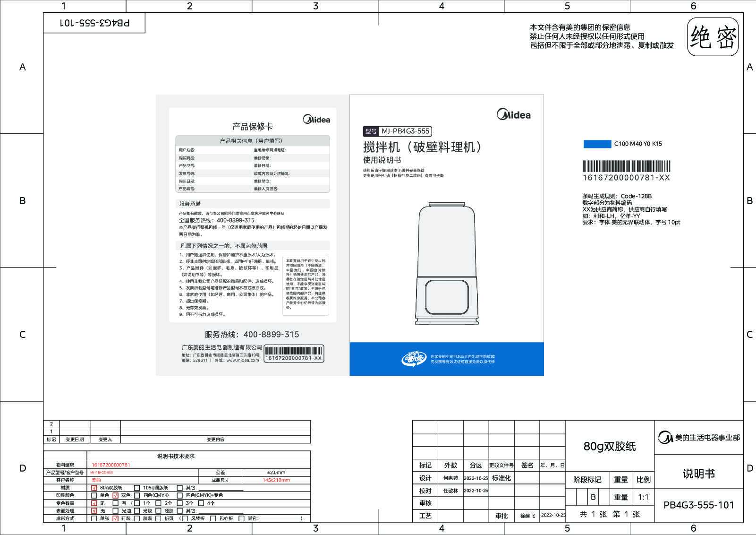Click barcode number 16167200000781-XX below large barcode
756x535 pixels.
click(x=626, y=178)
